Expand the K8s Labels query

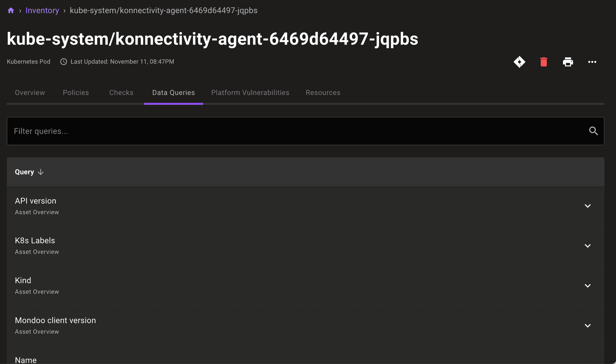click(587, 245)
